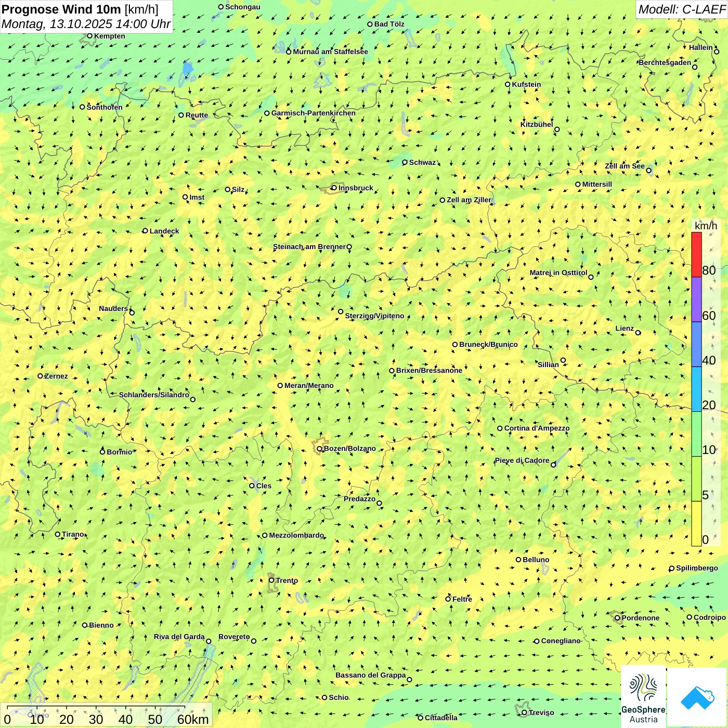728x728 pixels.
Task: Click the Sterzing/Vipiteno marker
Action: 341,311
